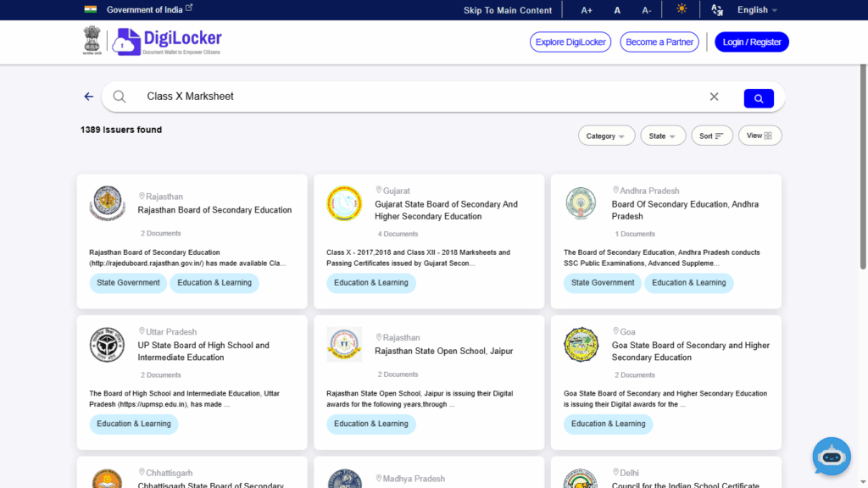
Task: Click the Uttar Pradesh location label
Action: click(168, 332)
